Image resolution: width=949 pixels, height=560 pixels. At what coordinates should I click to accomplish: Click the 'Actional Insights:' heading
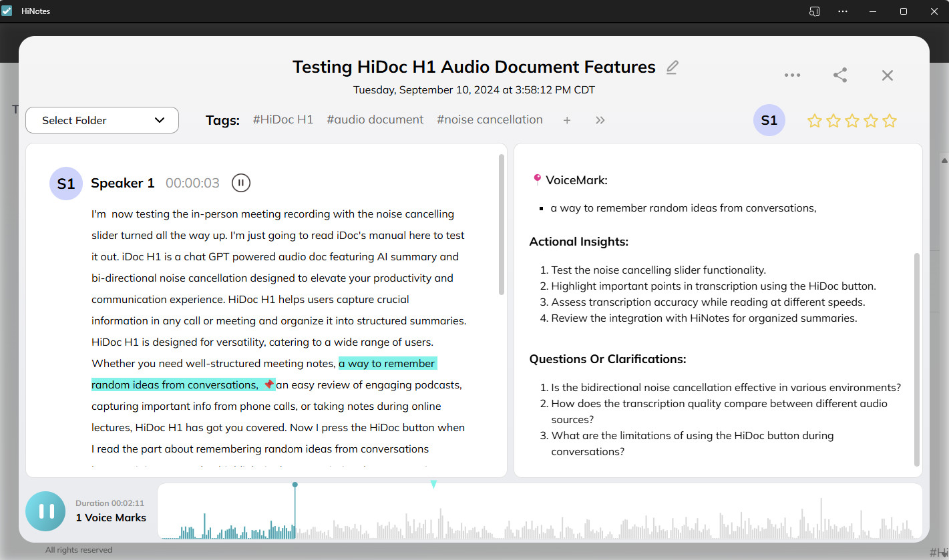579,242
